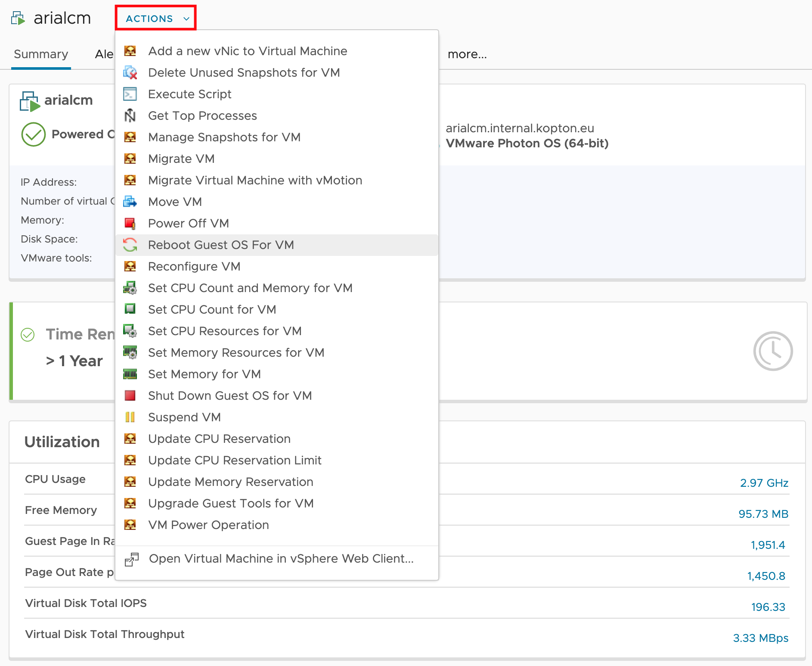Image resolution: width=812 pixels, height=666 pixels.
Task: Click the Virtual Disk Total Throughput label
Action: 105,634
